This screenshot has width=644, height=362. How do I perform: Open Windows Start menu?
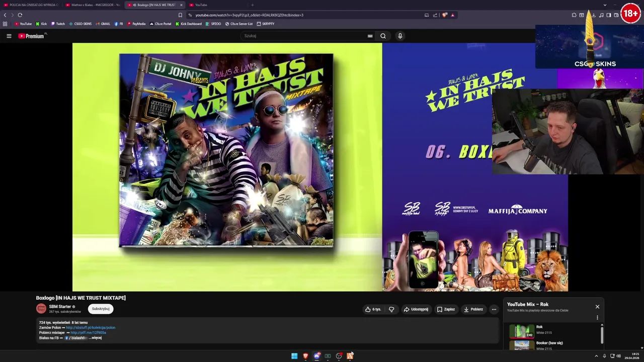click(294, 356)
